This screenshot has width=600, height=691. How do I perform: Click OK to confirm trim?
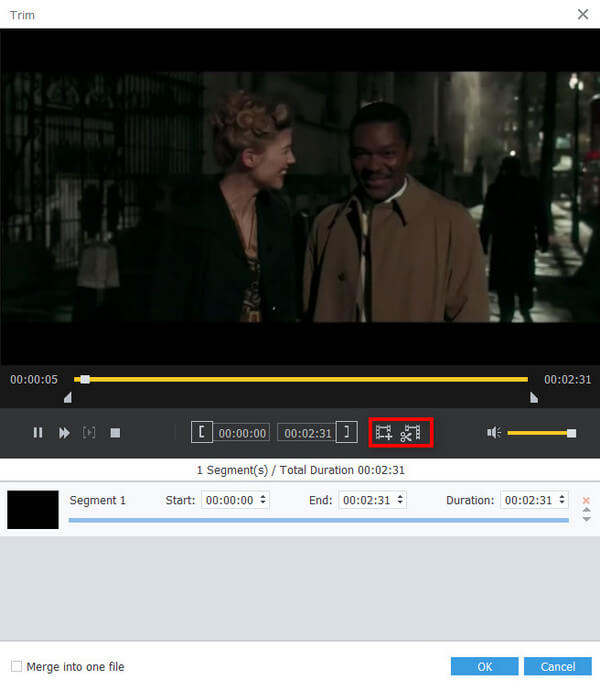(484, 666)
